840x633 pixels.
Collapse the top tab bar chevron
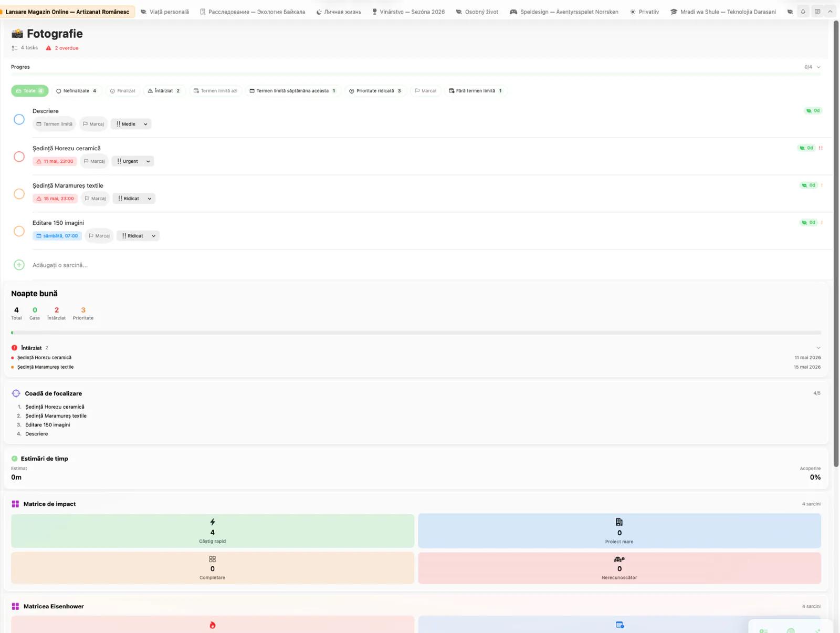830,12
